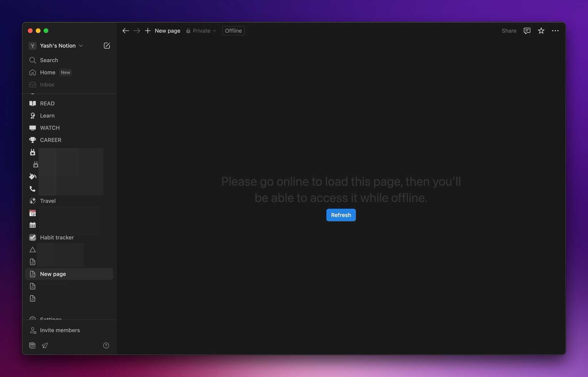Click the price tag page icon
Screen dimensions: 588x377
(x=32, y=176)
